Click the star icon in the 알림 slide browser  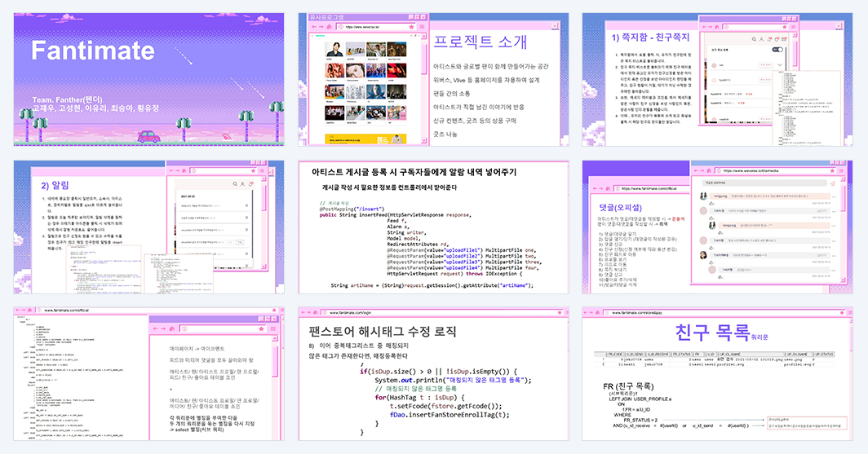pyautogui.click(x=253, y=171)
